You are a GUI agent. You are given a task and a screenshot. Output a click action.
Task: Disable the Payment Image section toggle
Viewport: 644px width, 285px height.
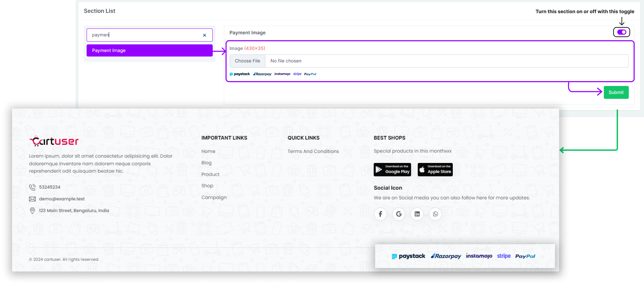(621, 32)
